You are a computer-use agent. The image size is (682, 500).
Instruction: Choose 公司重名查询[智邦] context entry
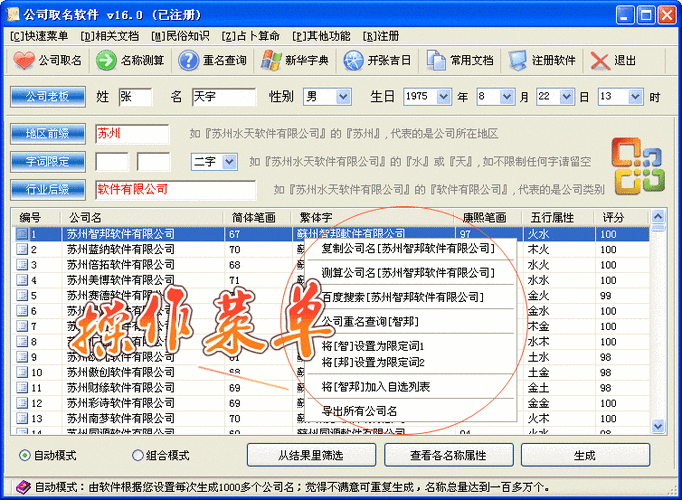(411, 322)
